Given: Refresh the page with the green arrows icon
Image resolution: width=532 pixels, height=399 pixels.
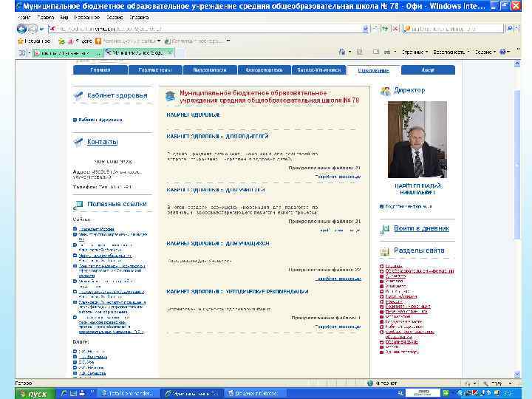Looking at the screenshot, I should pyautogui.click(x=385, y=29).
